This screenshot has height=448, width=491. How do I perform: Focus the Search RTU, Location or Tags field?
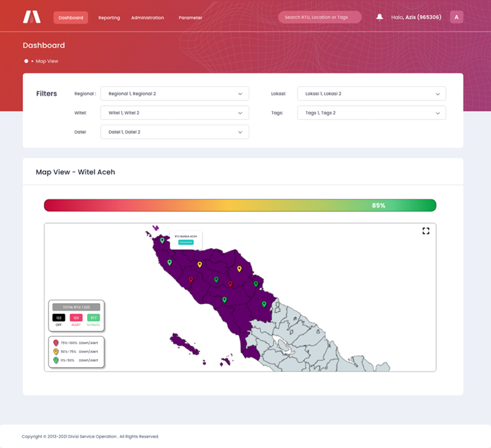[x=319, y=18]
